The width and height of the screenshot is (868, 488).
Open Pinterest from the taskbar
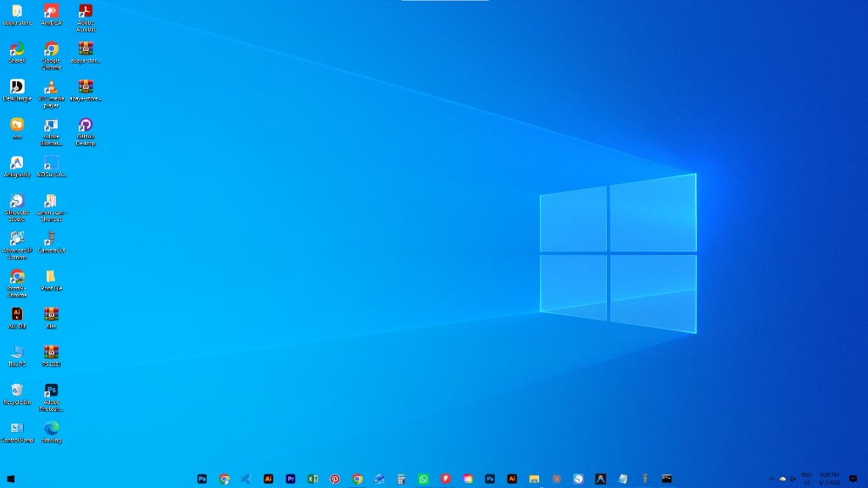click(x=335, y=480)
